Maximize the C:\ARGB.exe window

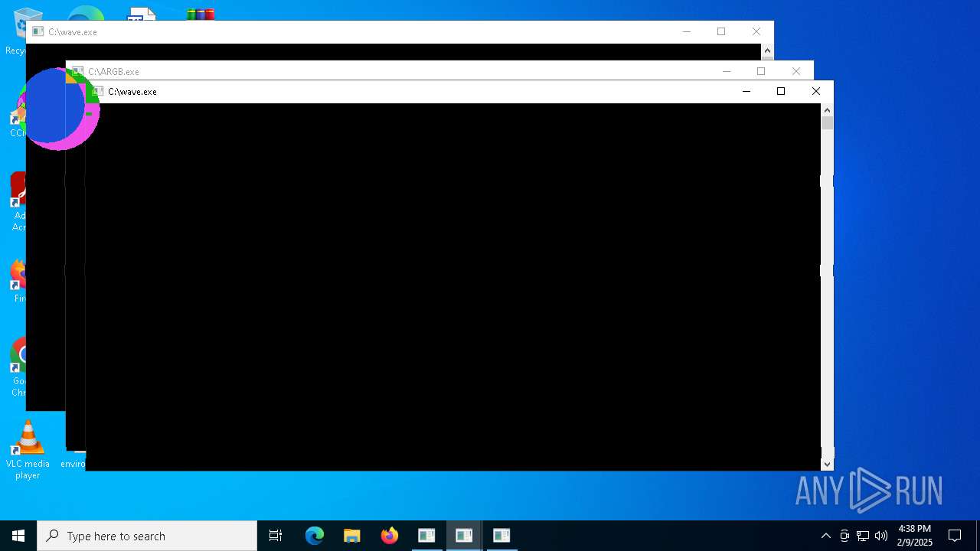coord(761,71)
